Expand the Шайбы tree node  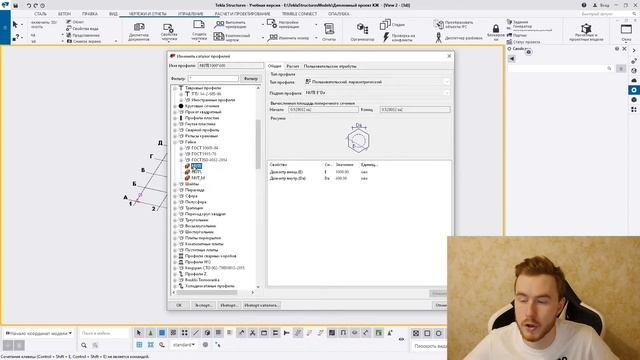pyautogui.click(x=175, y=184)
